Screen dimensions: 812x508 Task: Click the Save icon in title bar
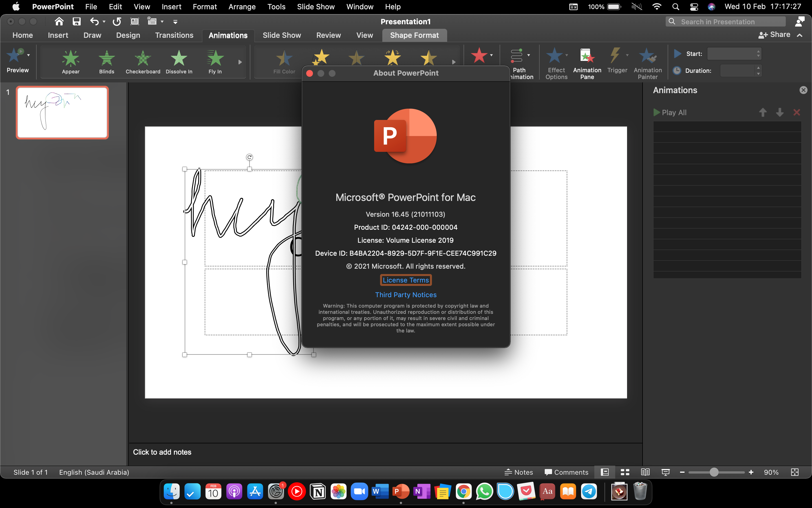[76, 21]
